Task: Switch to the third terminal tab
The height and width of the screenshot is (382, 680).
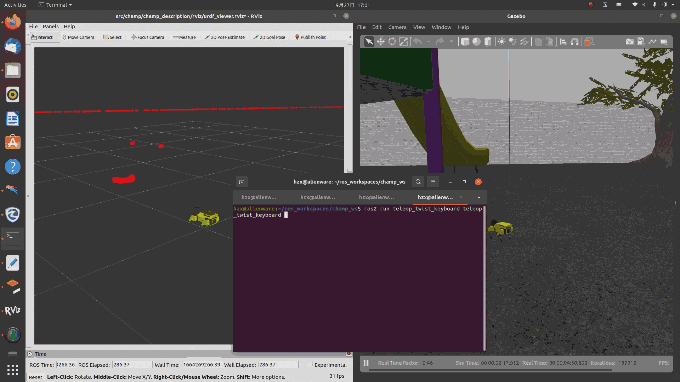Action: 376,197
